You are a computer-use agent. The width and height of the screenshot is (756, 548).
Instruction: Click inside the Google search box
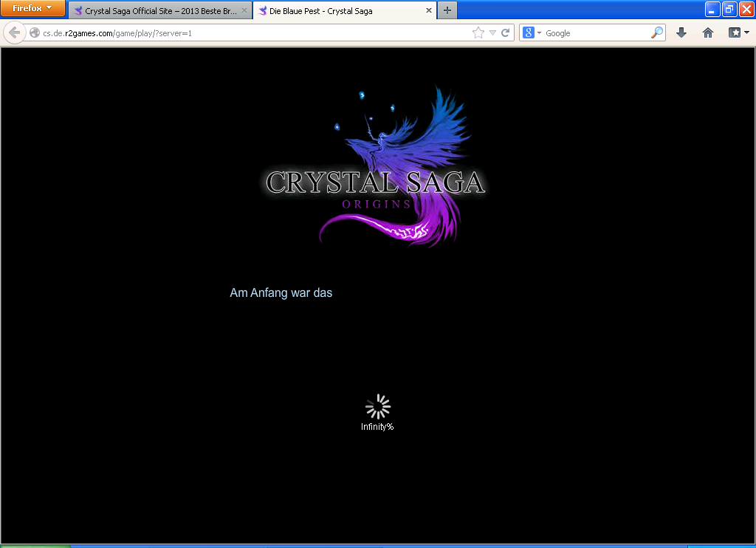(x=594, y=33)
